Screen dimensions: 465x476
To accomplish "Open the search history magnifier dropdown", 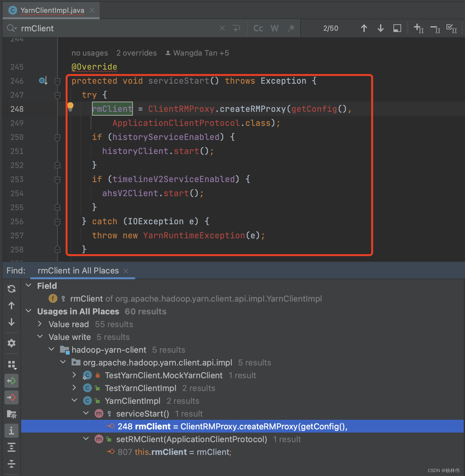I will coord(11,28).
